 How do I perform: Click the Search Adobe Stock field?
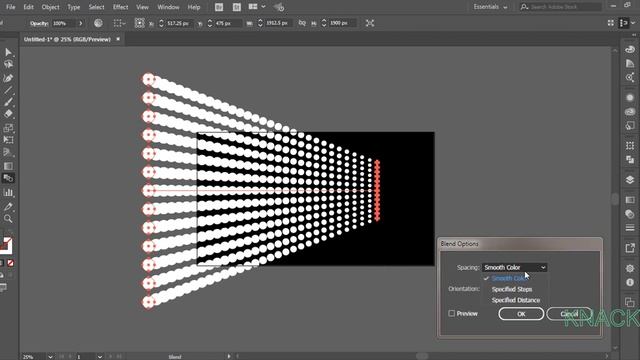(x=560, y=7)
